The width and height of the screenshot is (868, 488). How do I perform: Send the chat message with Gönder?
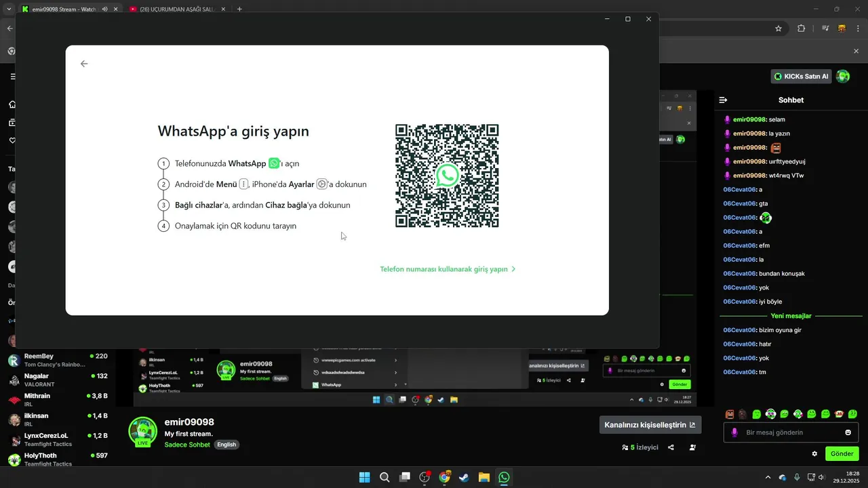[x=842, y=454]
